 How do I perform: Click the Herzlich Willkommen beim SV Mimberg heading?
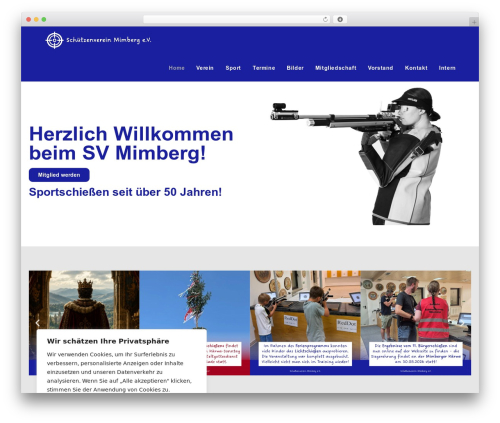(x=131, y=143)
